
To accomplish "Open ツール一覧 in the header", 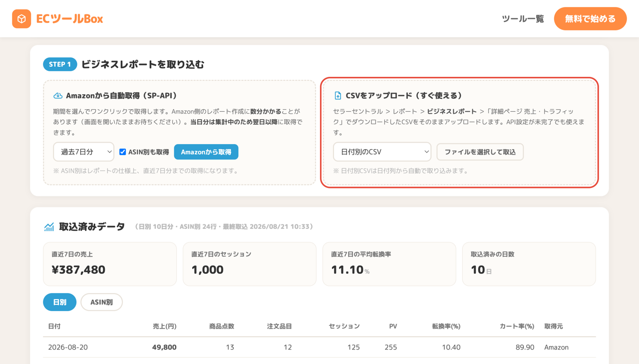I will pos(523,19).
